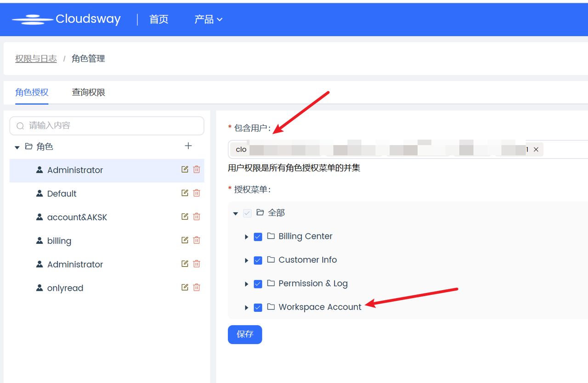Remove the user tag with its X icon
This screenshot has width=588, height=383.
(536, 150)
